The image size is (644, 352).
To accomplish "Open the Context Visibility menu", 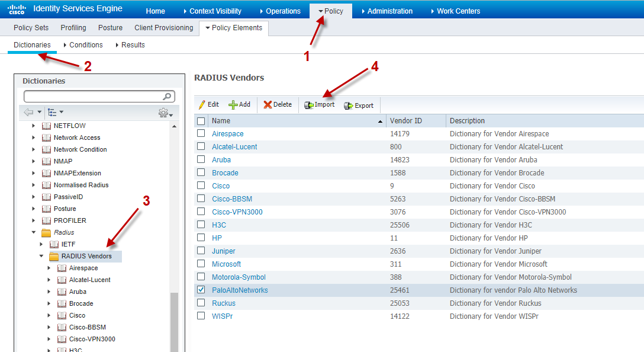I will [212, 11].
